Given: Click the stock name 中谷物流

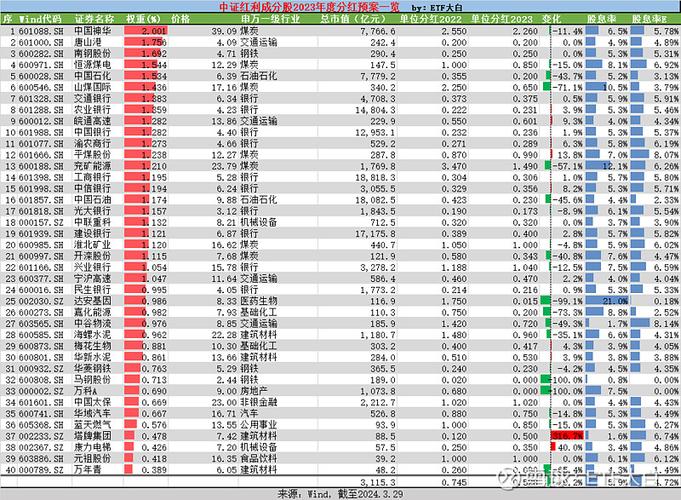Looking at the screenshot, I should pyautogui.click(x=93, y=324).
